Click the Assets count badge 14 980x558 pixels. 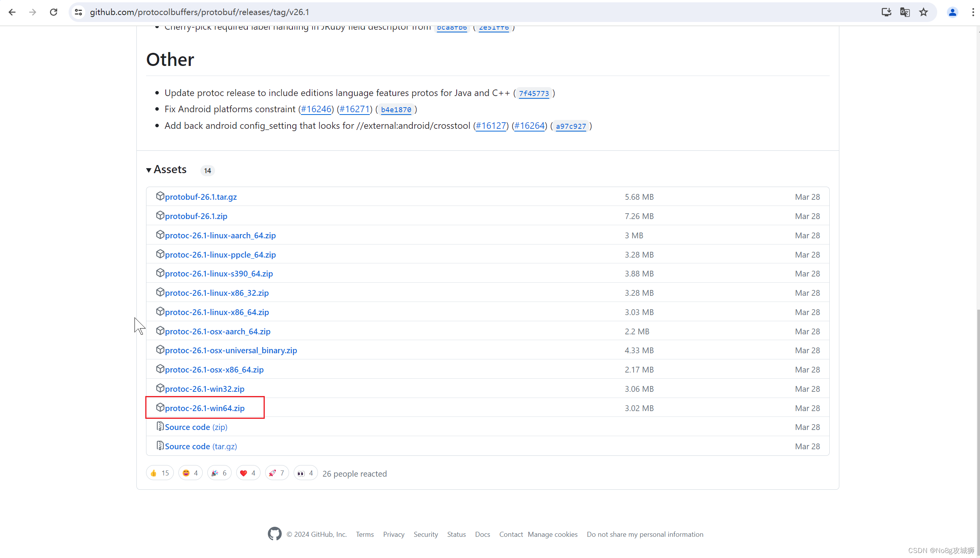click(207, 170)
